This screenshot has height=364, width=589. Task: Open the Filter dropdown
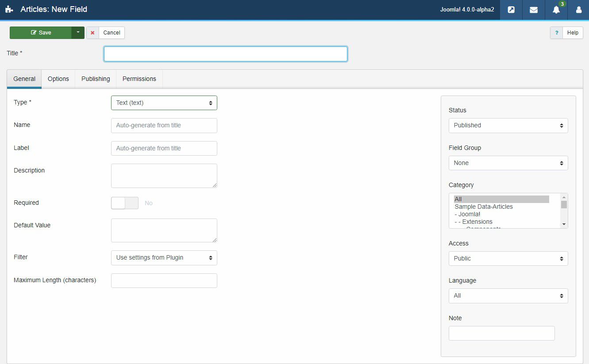(164, 258)
